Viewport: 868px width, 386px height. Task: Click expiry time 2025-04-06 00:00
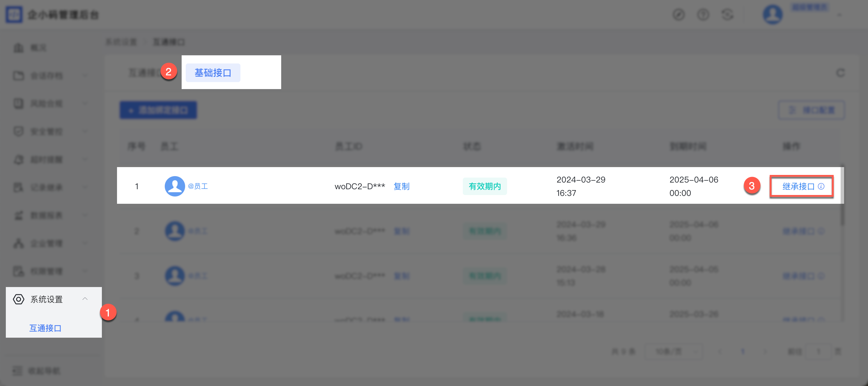pyautogui.click(x=693, y=186)
